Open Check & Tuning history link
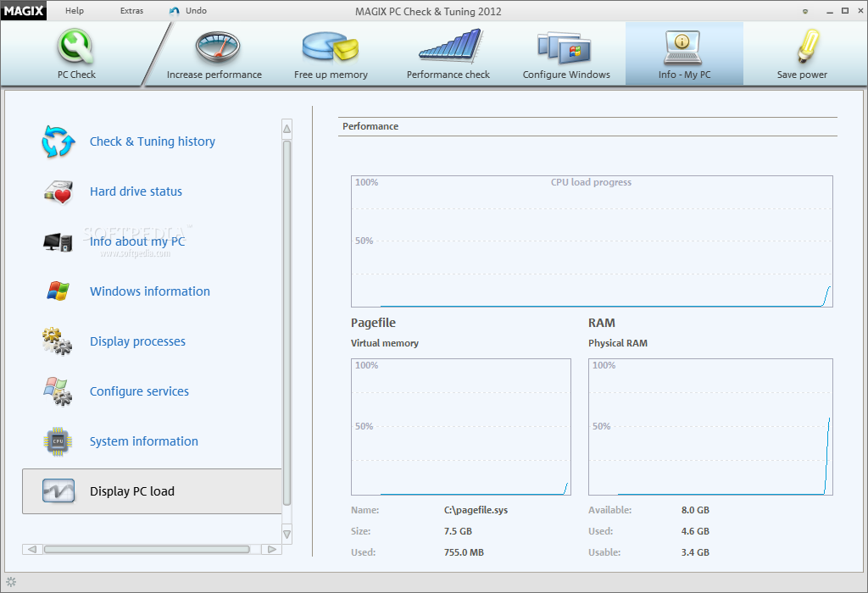The width and height of the screenshot is (868, 593). (153, 141)
